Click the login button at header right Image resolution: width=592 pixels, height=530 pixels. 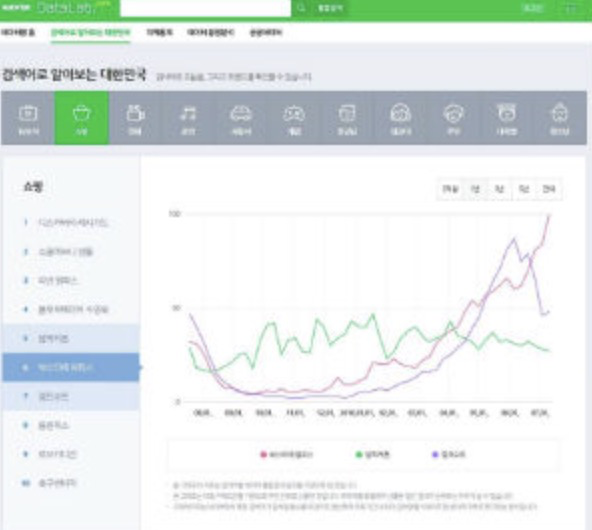533,8
